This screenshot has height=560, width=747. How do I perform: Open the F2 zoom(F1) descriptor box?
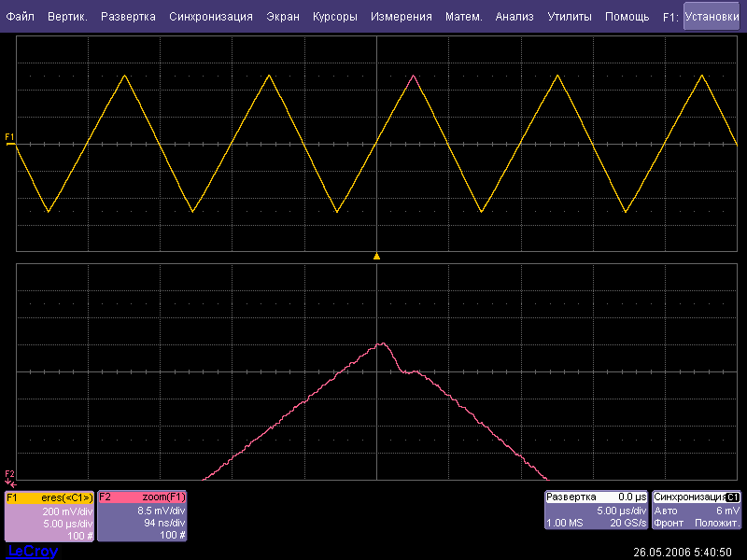[141, 516]
